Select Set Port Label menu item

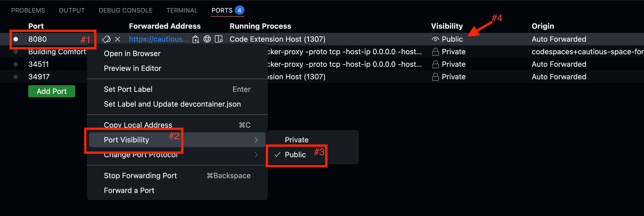128,89
